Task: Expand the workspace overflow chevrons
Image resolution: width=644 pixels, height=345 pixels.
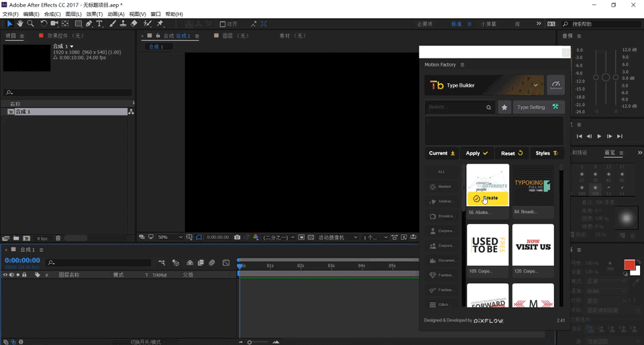Action: pos(539,23)
